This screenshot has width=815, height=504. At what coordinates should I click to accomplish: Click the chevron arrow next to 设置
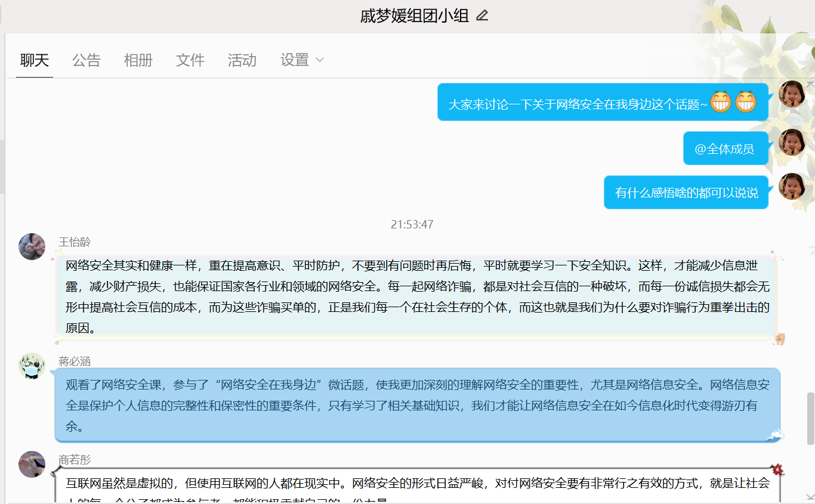pyautogui.click(x=320, y=60)
